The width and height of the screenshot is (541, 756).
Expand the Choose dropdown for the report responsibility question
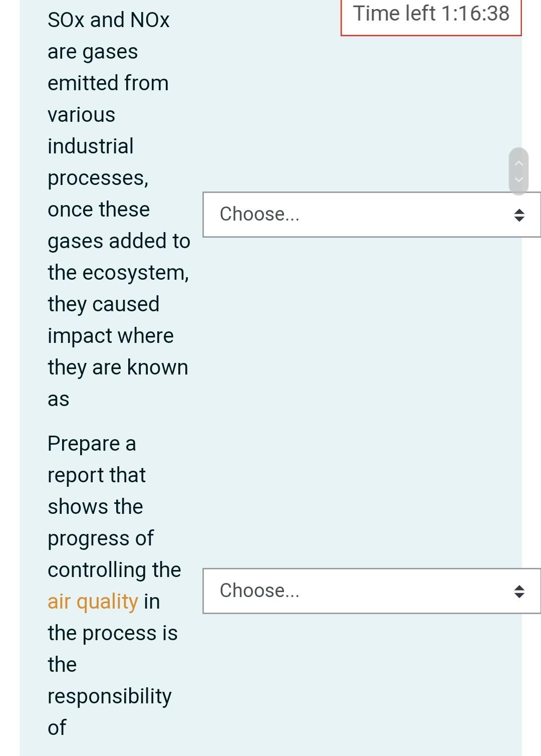pos(371,591)
